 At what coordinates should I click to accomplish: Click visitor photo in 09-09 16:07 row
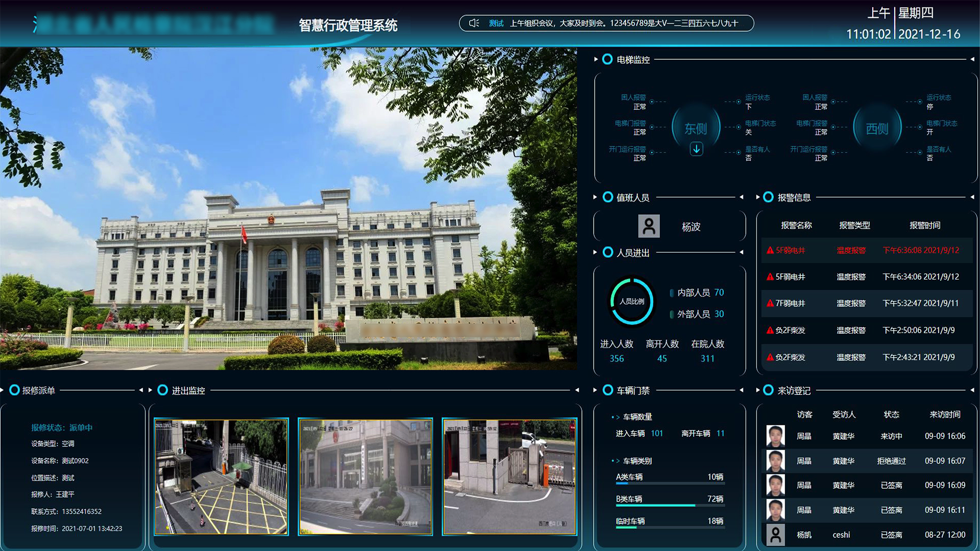pos(775,461)
